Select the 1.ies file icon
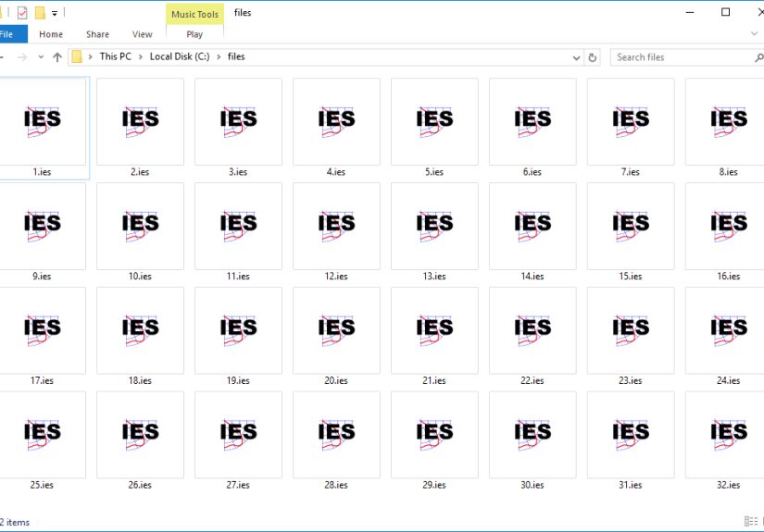Viewport: 764px width, 532px height. (43, 122)
